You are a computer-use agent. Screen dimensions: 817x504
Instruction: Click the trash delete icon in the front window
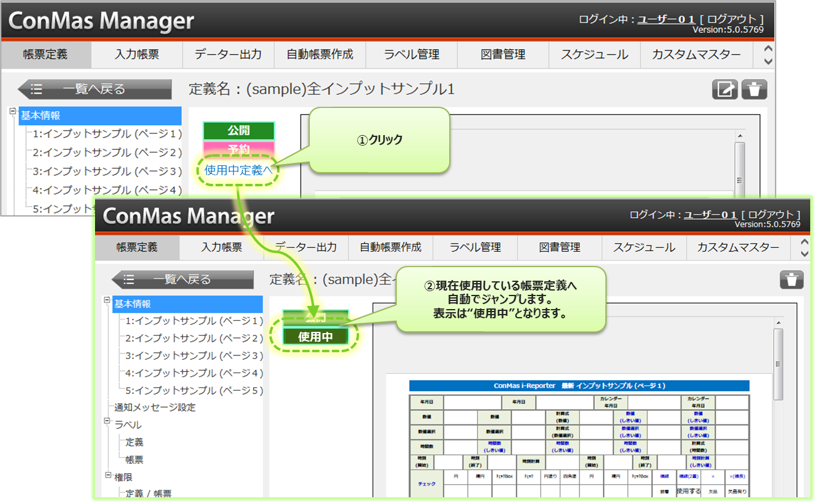tap(792, 279)
